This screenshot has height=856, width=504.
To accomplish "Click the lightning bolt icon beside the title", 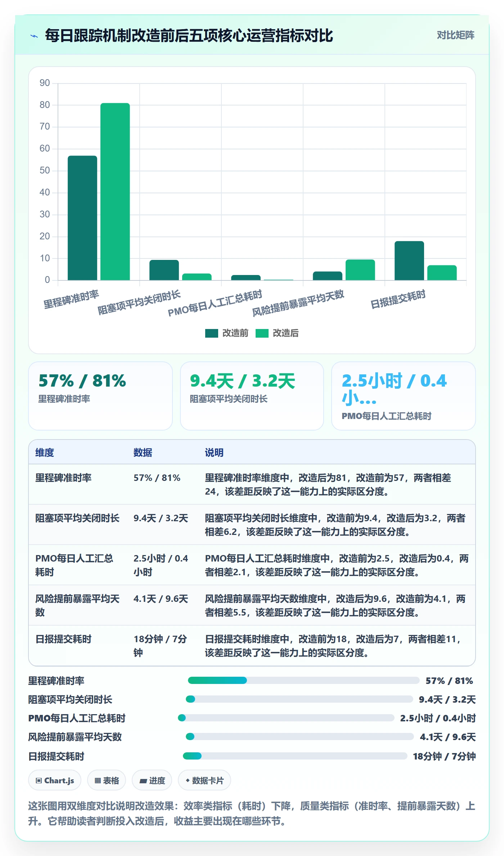I will (34, 36).
